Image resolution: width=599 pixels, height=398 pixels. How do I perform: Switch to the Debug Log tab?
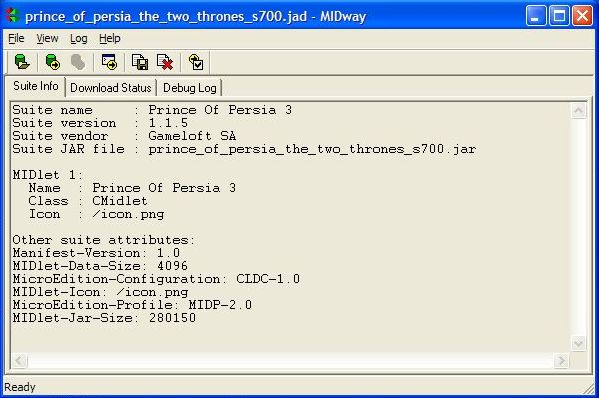189,88
